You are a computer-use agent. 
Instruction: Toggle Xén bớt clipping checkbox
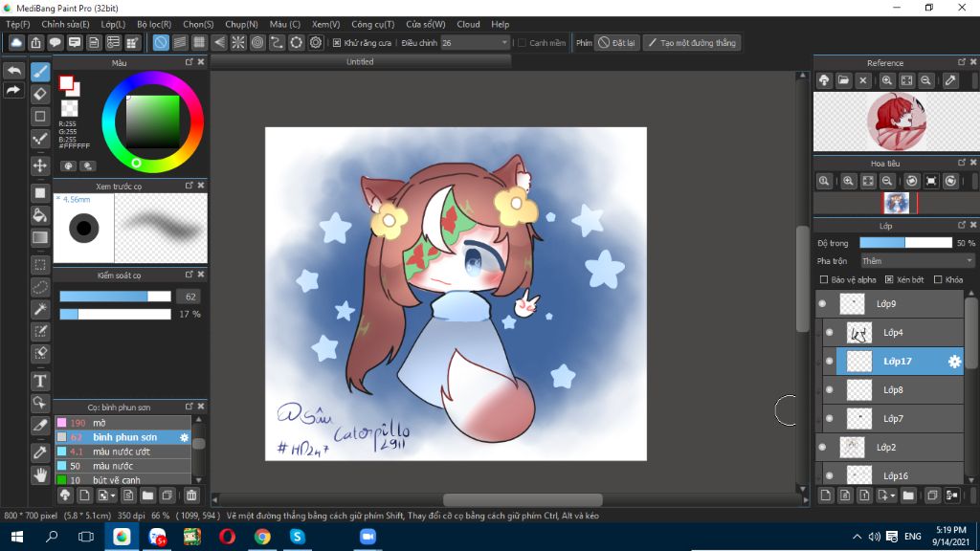coord(889,280)
